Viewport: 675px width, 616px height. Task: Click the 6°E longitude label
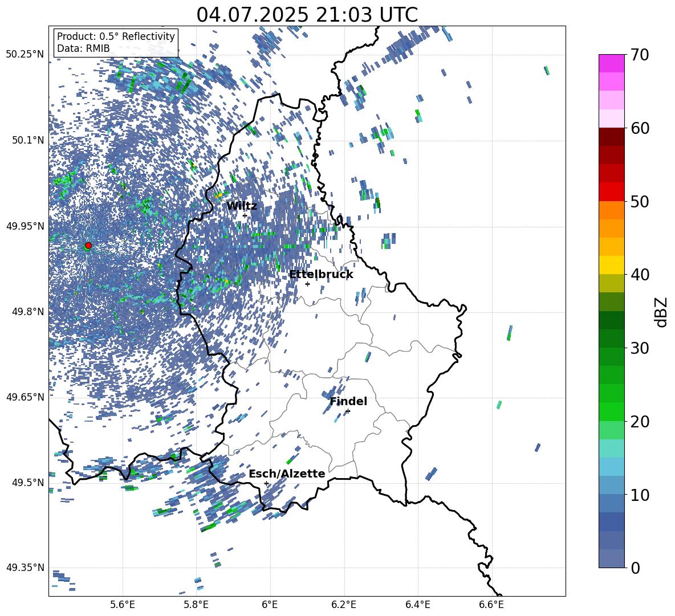click(270, 605)
